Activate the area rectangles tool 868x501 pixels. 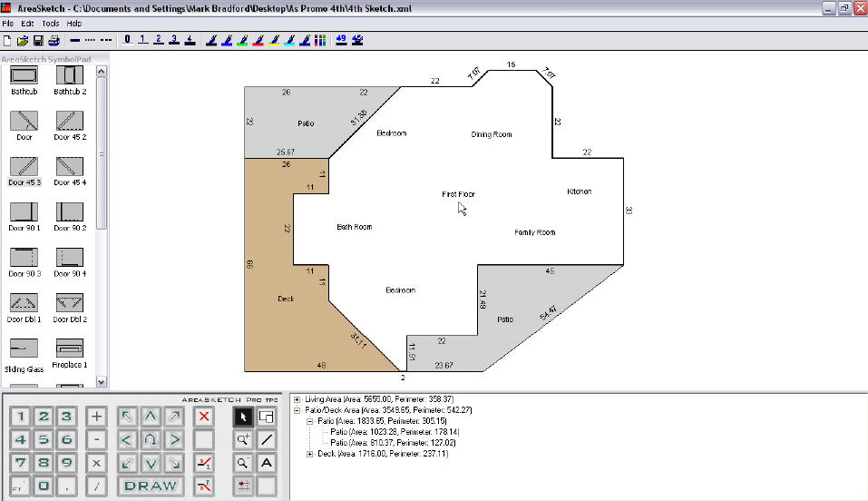267,417
